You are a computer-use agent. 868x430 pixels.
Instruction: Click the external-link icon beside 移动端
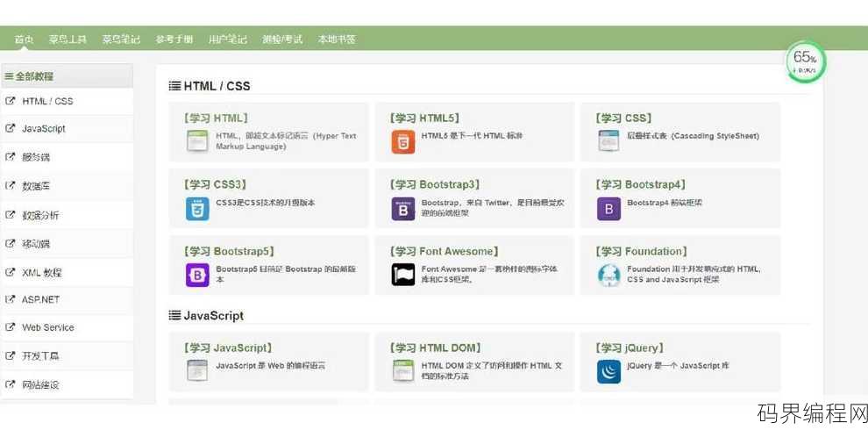tap(10, 243)
